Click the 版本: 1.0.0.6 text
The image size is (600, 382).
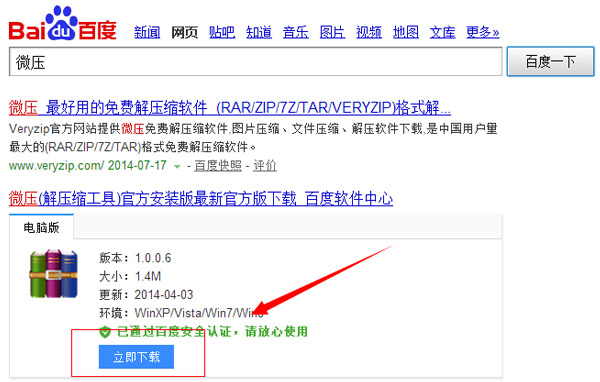135,258
